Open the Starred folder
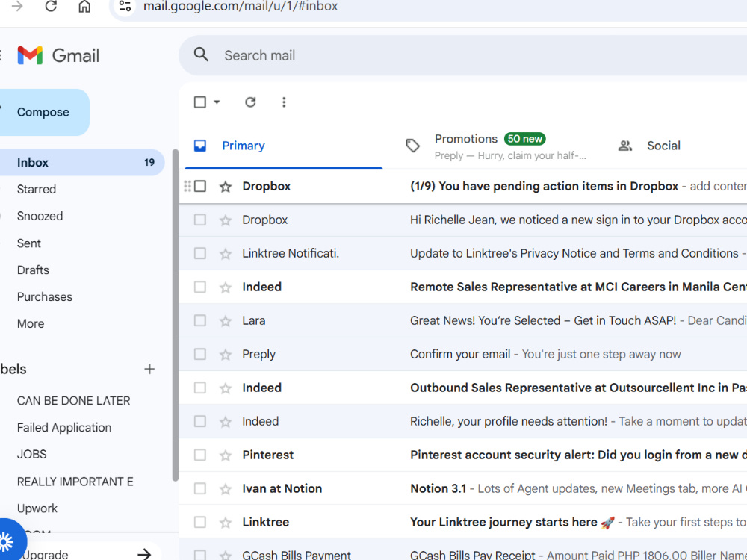Image resolution: width=747 pixels, height=560 pixels. [36, 189]
